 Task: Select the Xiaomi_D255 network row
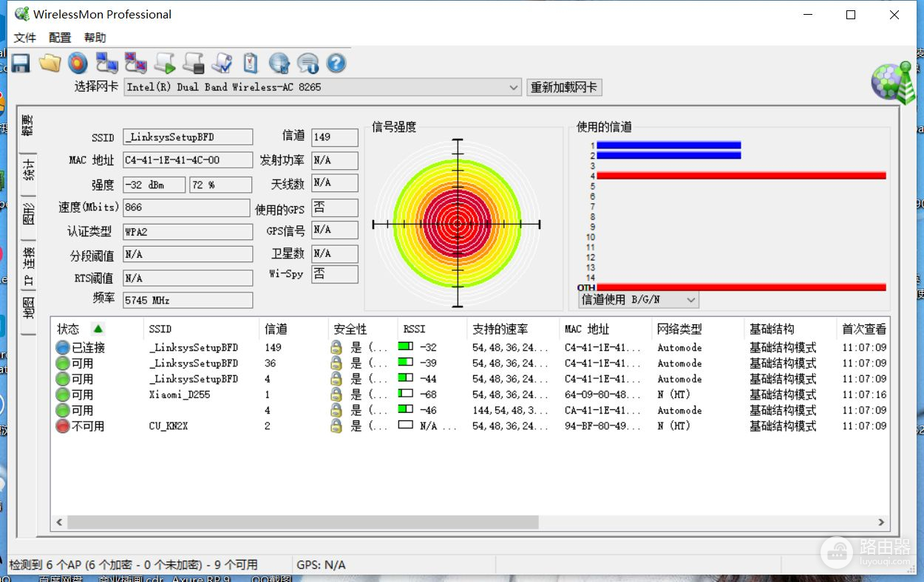coord(180,394)
